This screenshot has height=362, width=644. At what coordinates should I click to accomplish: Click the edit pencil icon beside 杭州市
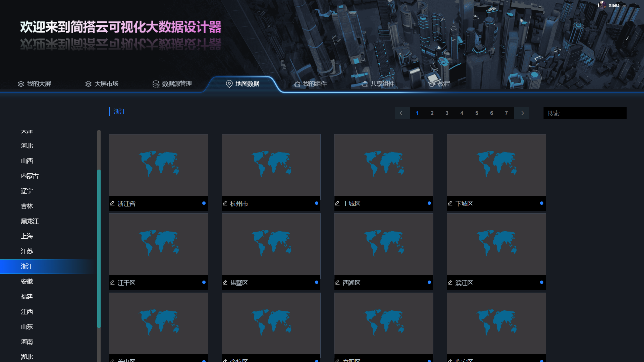pyautogui.click(x=225, y=203)
